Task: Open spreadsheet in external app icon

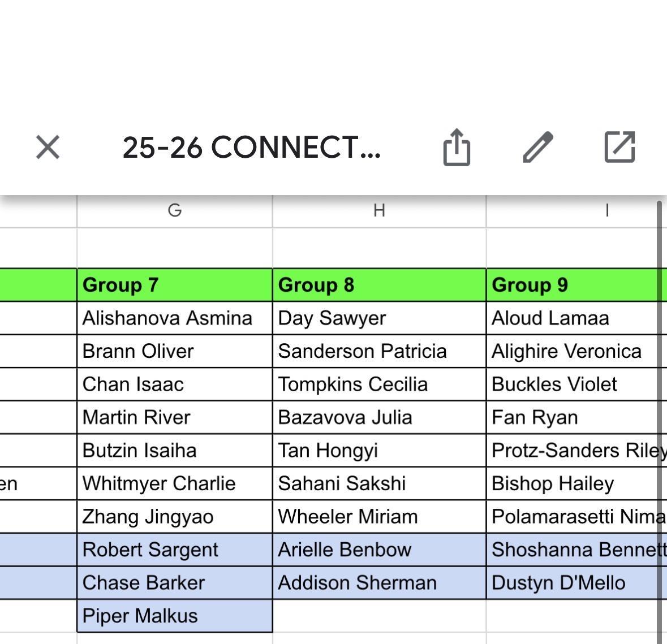Action: (x=619, y=148)
